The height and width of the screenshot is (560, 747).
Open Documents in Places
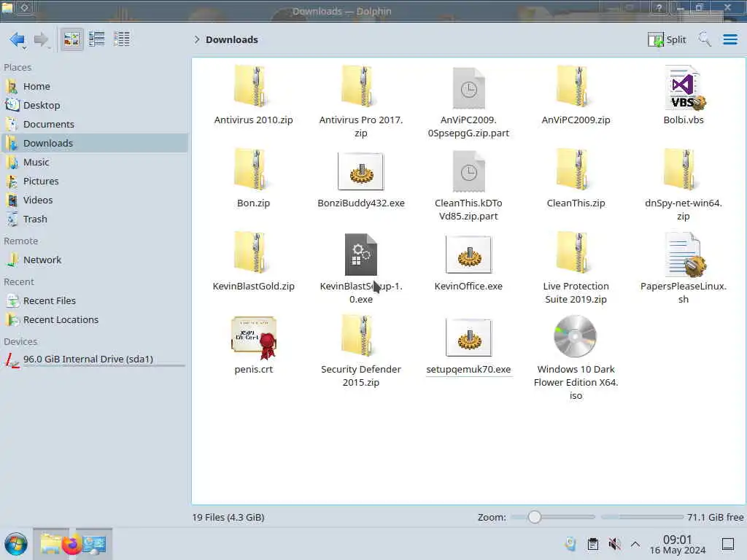pos(96,124)
